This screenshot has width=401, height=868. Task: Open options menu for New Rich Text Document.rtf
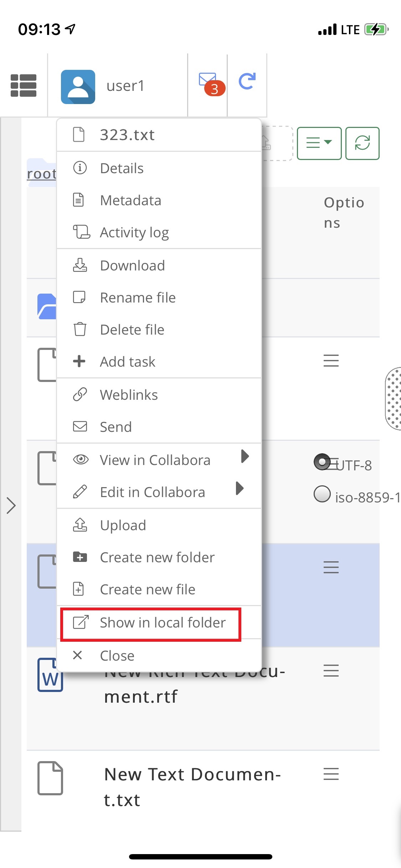pos(331,671)
